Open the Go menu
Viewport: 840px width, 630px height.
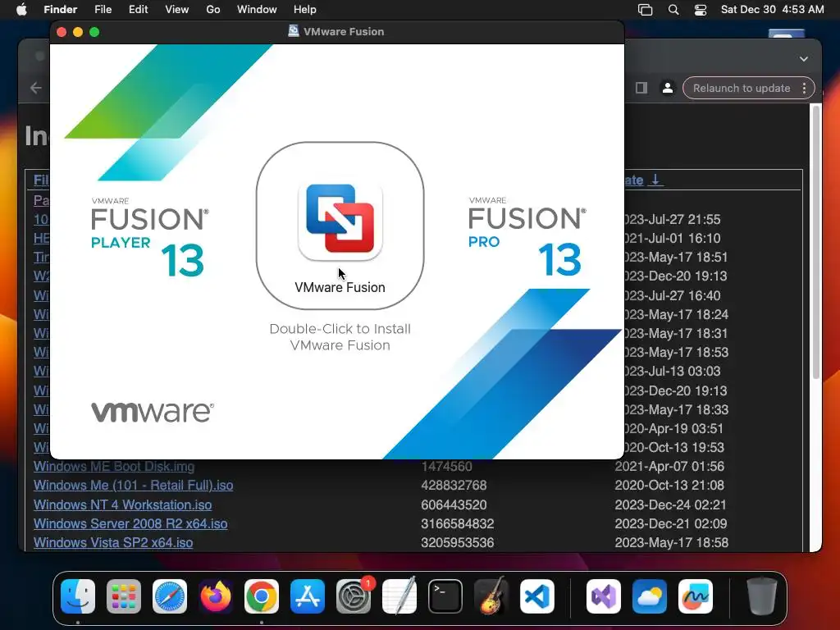pos(213,10)
